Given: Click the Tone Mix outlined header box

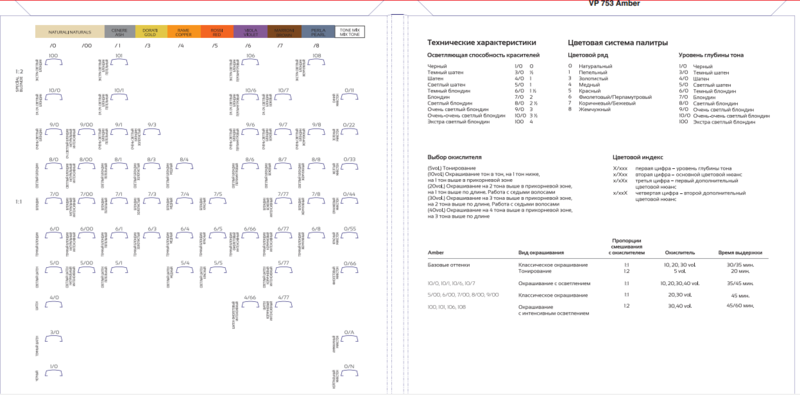Looking at the screenshot, I should coord(349,32).
